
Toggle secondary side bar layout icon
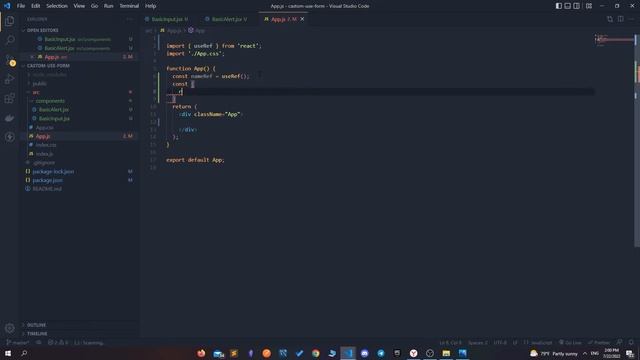576,6
